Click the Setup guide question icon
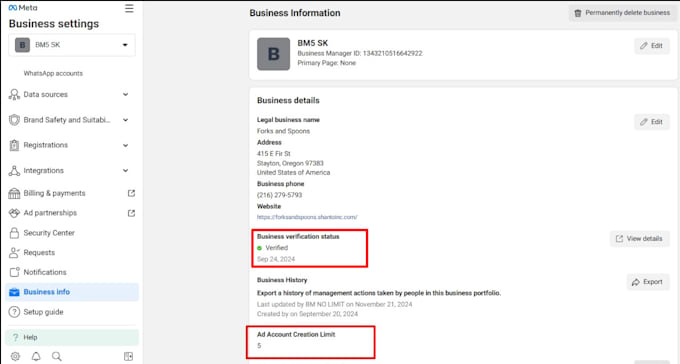The image size is (680, 364). click(x=14, y=312)
